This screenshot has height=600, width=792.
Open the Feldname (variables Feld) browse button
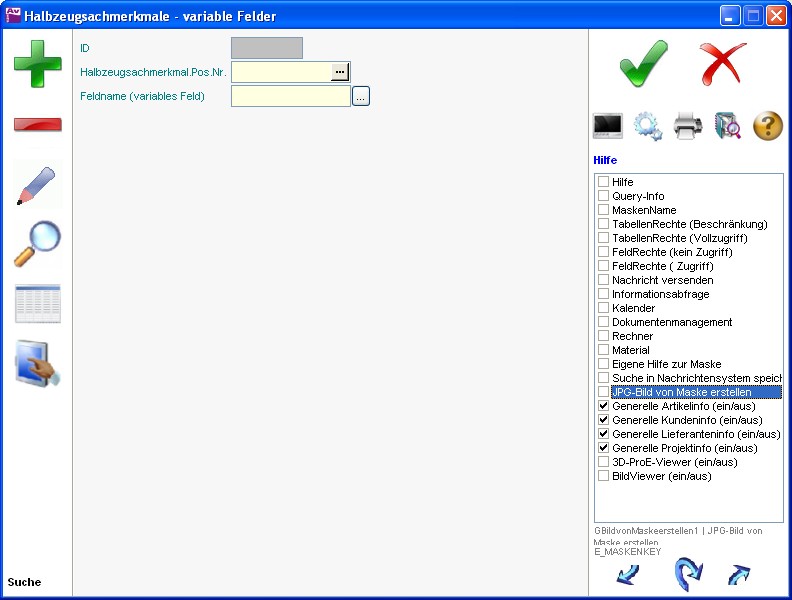tap(361, 96)
